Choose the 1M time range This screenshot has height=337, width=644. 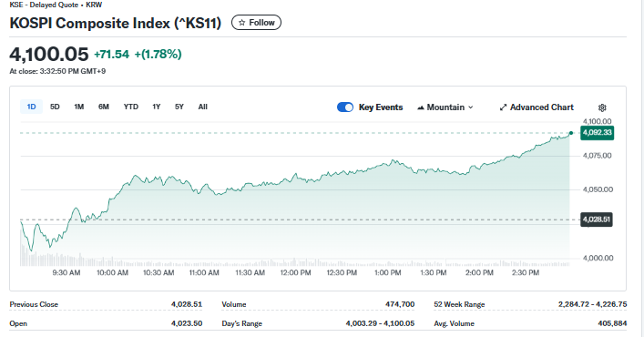(x=79, y=107)
